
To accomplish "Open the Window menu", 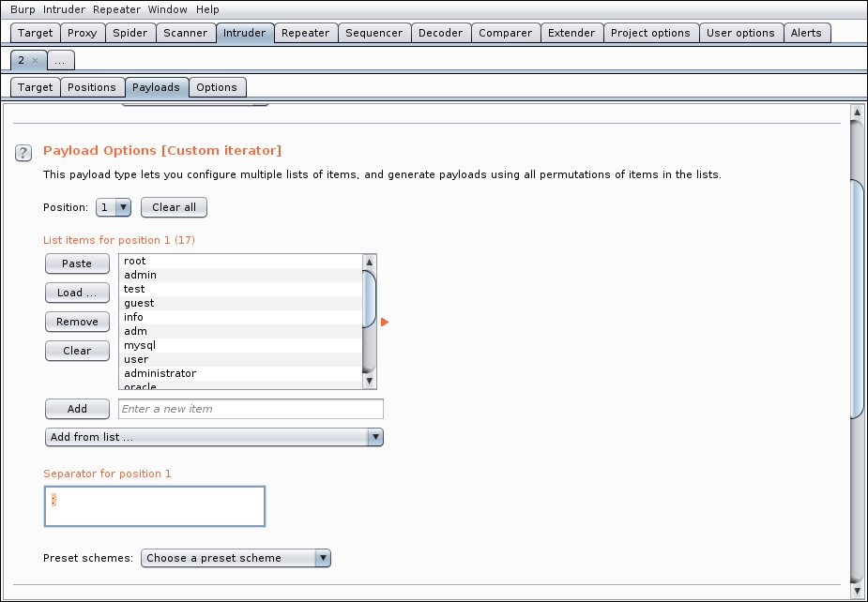I will click(x=168, y=9).
